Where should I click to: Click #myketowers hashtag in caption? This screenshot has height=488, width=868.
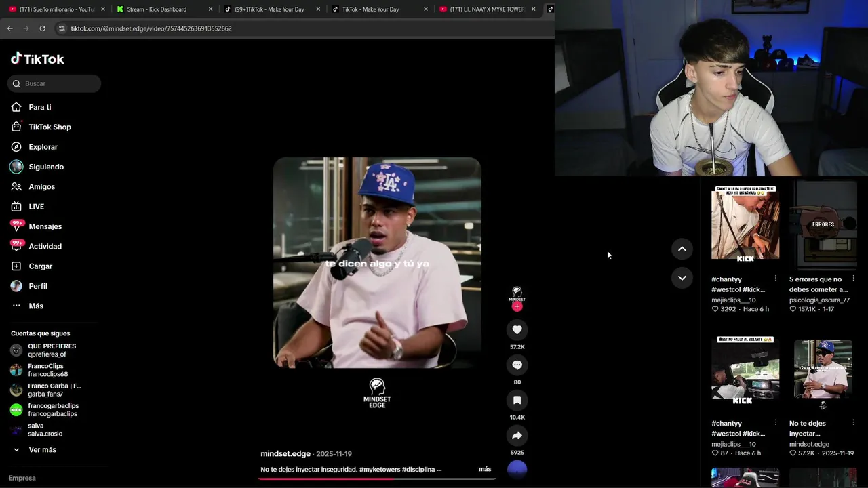point(380,469)
